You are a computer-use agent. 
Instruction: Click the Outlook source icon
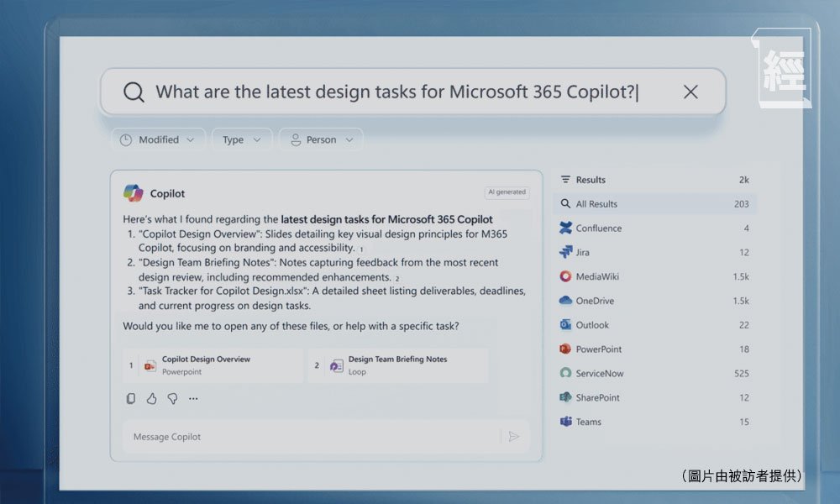point(565,324)
